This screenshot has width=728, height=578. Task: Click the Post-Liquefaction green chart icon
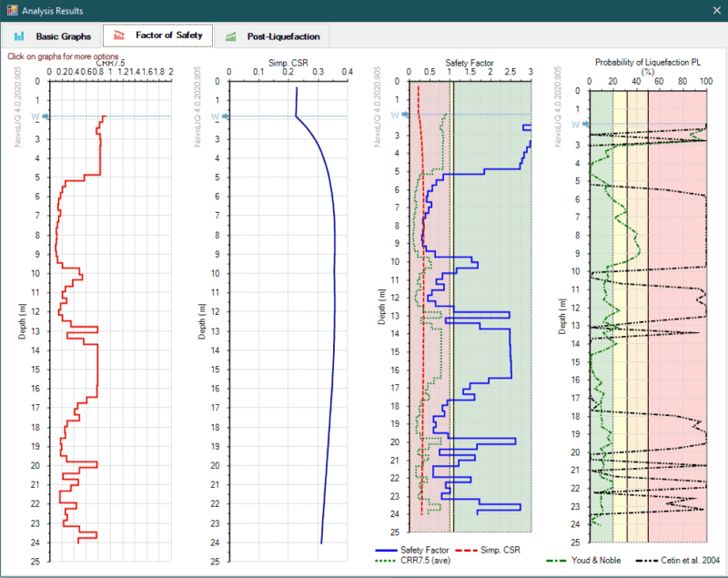(x=231, y=36)
